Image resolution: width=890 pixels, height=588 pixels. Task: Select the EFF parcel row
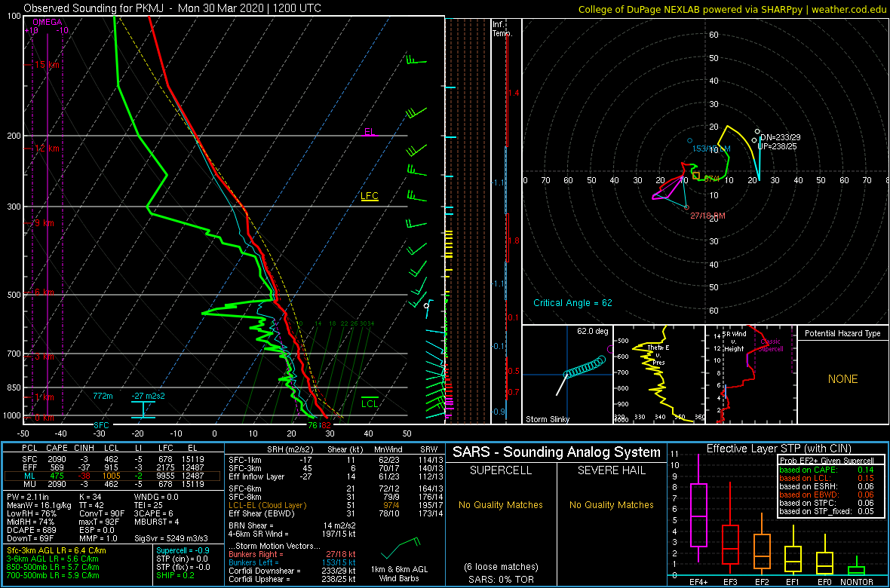pyautogui.click(x=114, y=466)
